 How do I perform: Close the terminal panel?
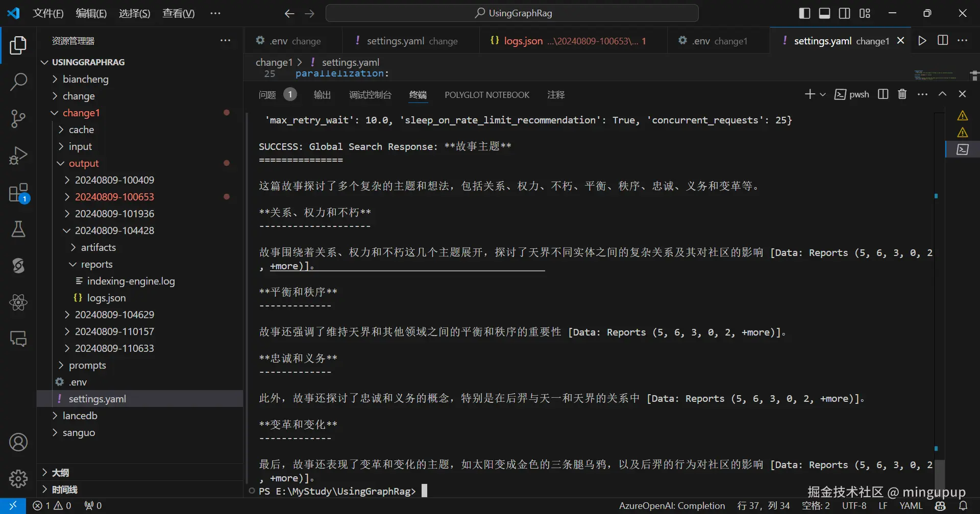click(963, 94)
